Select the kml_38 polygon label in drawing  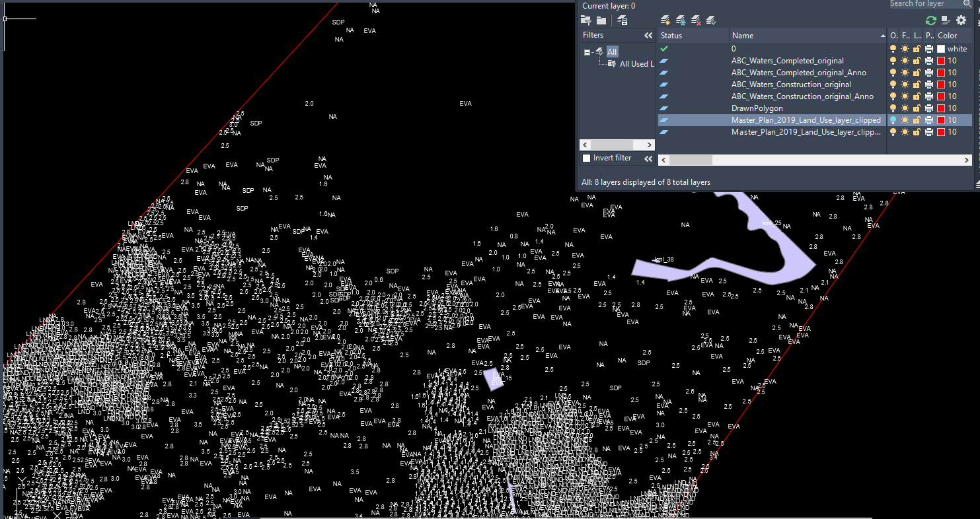coord(663,259)
